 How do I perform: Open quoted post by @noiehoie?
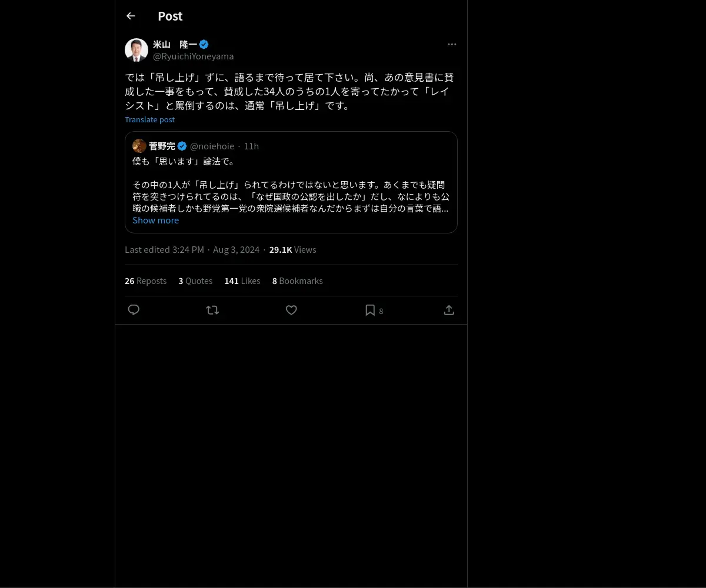click(291, 182)
